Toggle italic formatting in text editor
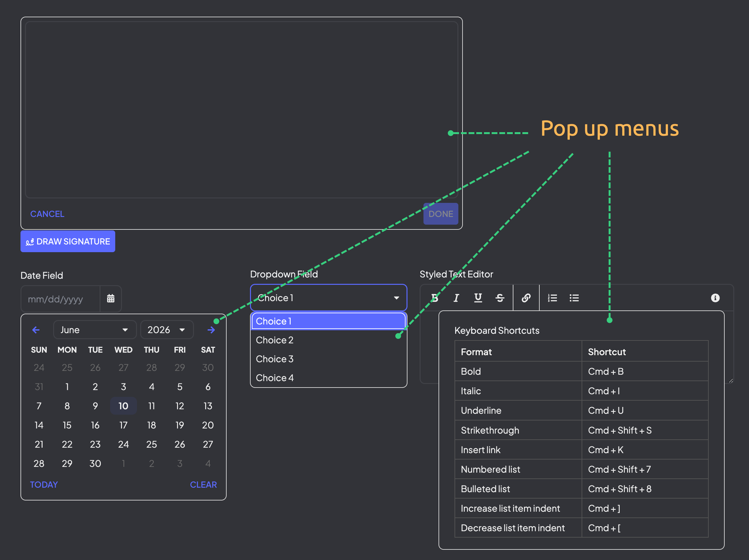749x560 pixels. [x=456, y=298]
